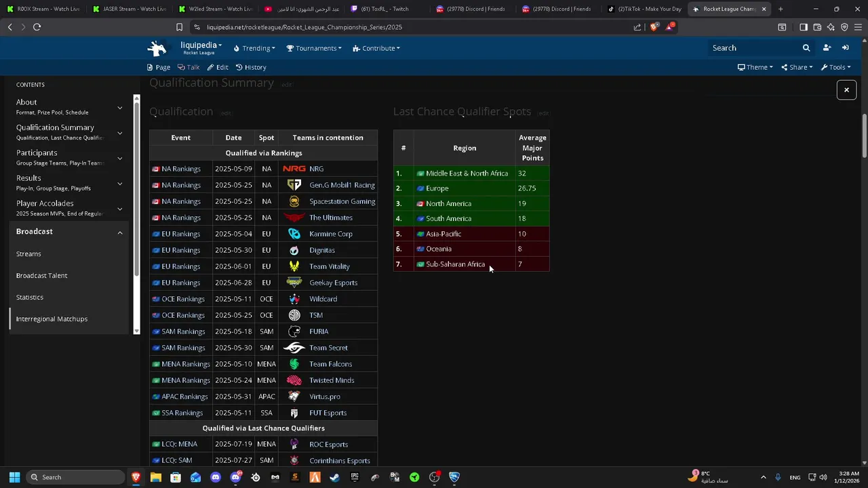
Task: Open the Trending dropdown menu
Action: point(254,48)
